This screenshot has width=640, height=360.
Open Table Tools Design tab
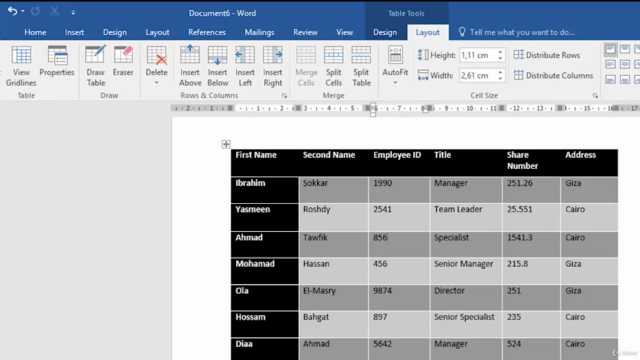pyautogui.click(x=385, y=32)
